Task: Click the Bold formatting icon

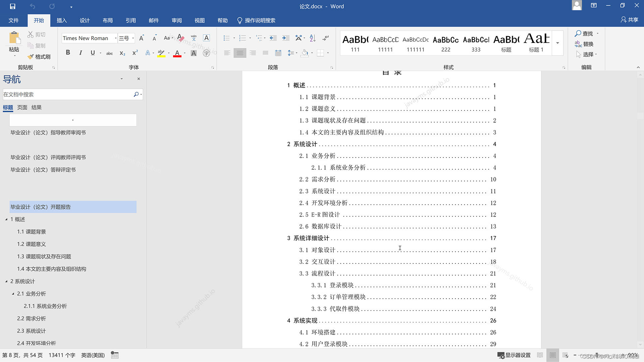Action: (x=68, y=54)
